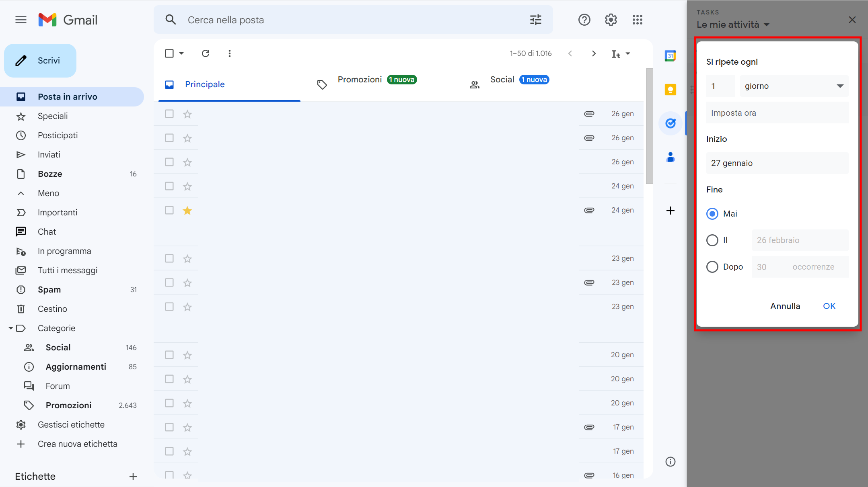
Task: Switch to the Social tab
Action: pyautogui.click(x=502, y=80)
